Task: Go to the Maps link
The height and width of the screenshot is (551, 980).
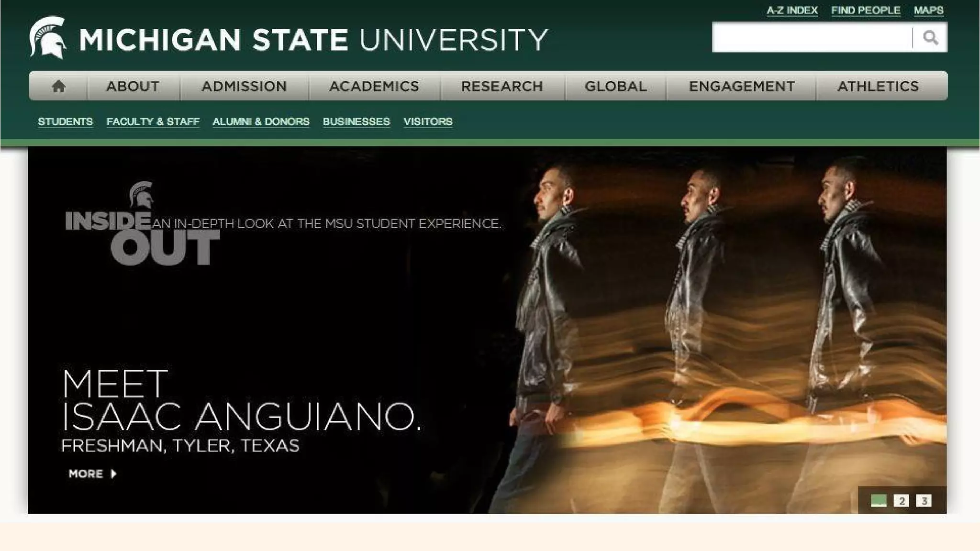Action: (928, 10)
